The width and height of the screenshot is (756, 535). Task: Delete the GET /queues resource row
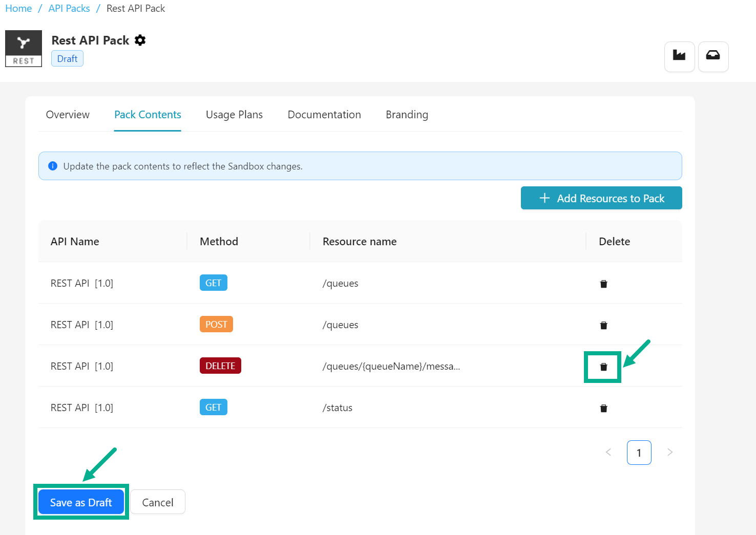(x=603, y=284)
